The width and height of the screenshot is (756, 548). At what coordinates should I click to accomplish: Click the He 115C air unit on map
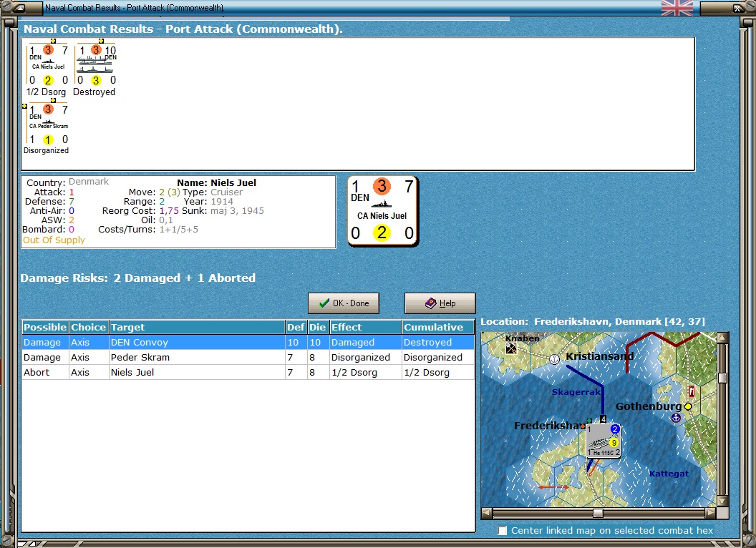point(604,441)
